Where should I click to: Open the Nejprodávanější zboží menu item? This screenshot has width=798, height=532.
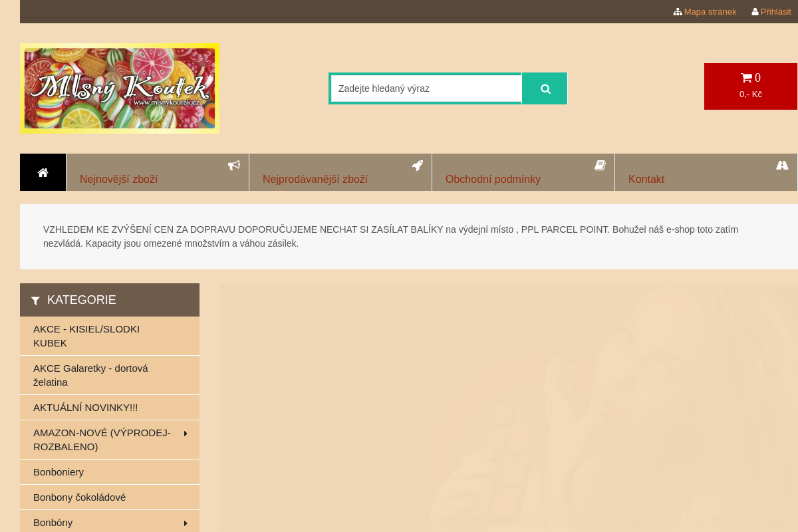point(340,172)
